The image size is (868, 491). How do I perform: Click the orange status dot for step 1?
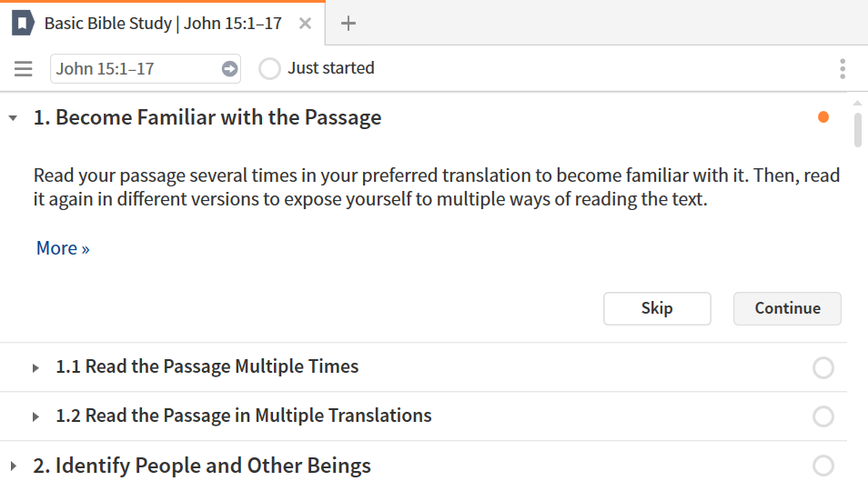[823, 117]
